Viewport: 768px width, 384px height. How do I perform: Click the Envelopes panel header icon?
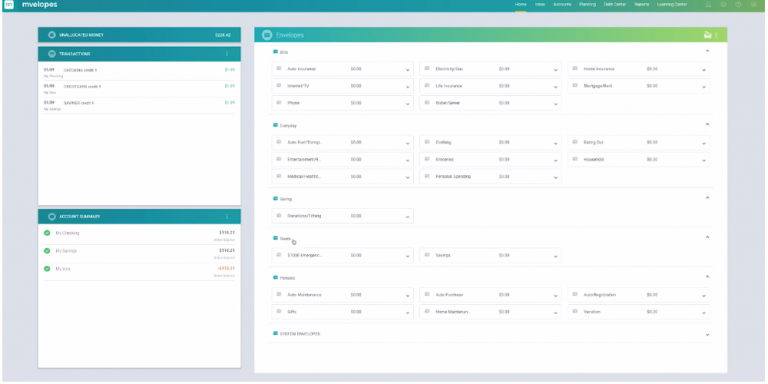[x=267, y=35]
